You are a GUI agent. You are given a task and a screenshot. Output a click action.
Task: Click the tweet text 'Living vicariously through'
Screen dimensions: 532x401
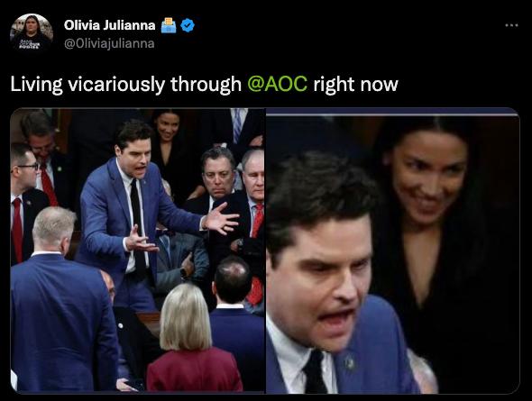click(125, 84)
